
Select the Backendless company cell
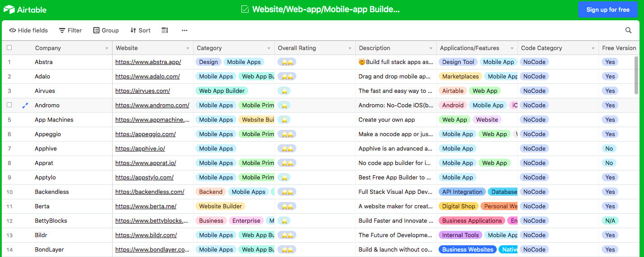pos(72,192)
